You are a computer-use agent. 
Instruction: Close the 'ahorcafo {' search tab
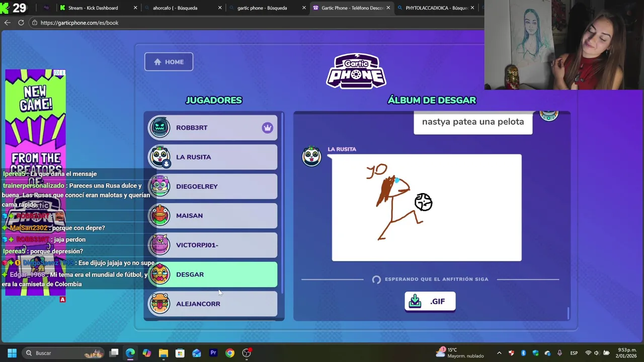[220, 8]
